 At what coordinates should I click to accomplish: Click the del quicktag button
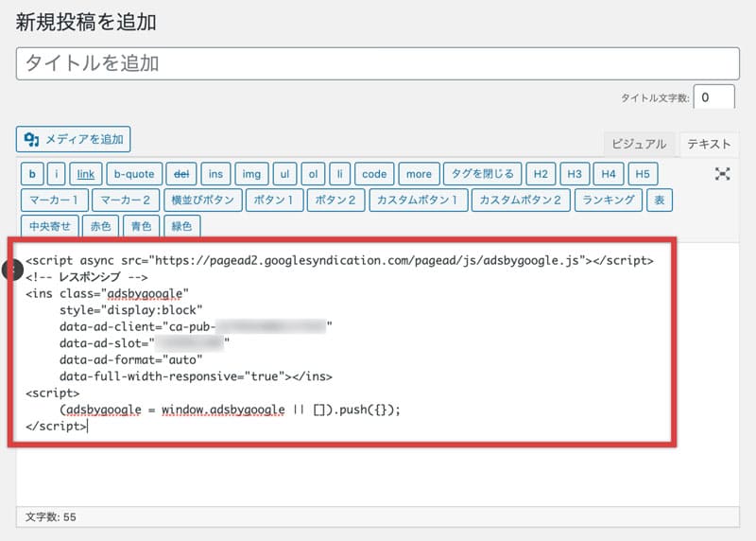pos(181,174)
